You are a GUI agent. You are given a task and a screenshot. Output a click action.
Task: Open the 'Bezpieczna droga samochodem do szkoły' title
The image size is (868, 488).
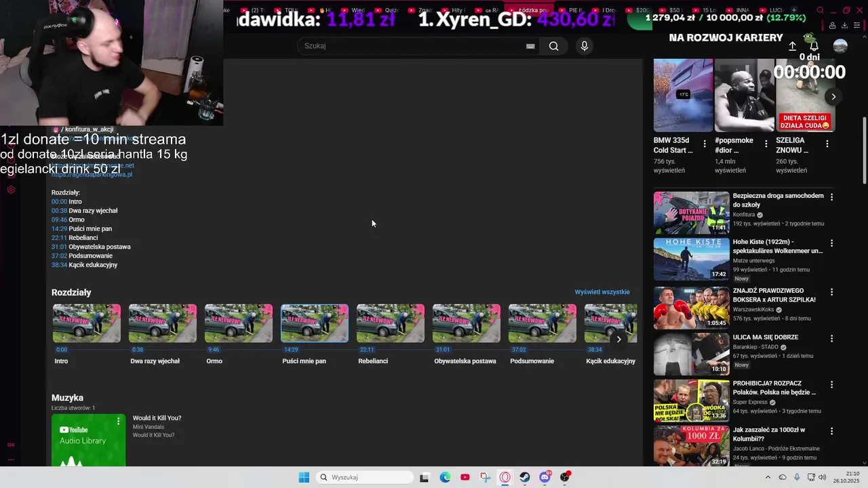click(778, 200)
